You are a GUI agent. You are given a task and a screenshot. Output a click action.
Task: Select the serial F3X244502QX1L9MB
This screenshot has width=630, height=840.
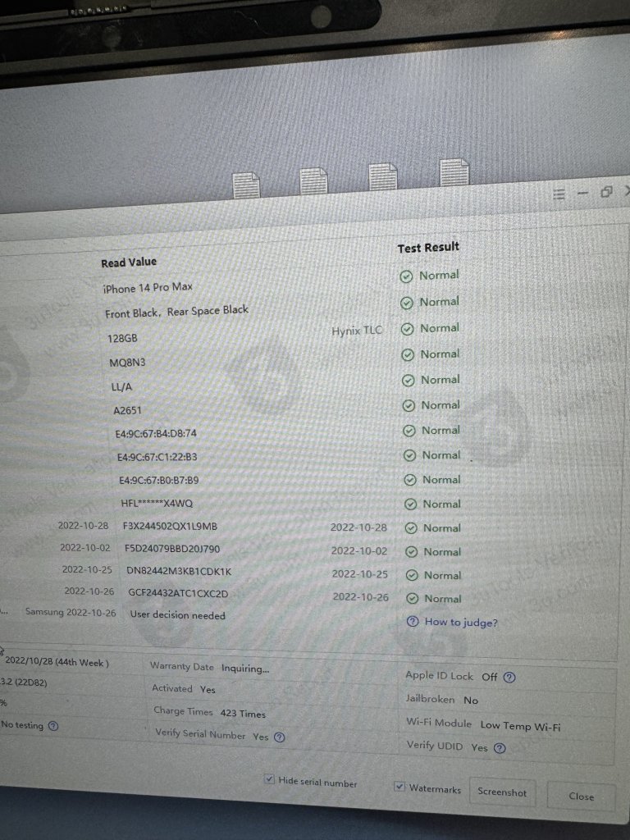[170, 526]
